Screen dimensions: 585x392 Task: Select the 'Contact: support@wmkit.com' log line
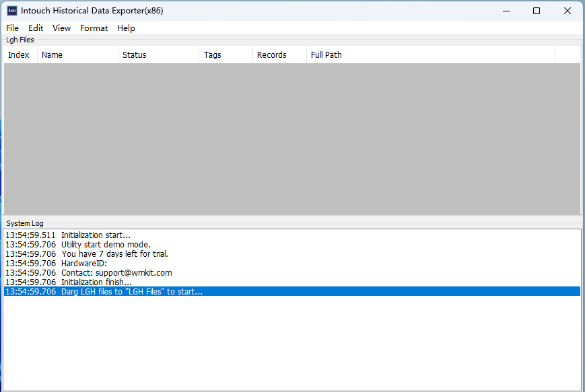[x=292, y=273]
